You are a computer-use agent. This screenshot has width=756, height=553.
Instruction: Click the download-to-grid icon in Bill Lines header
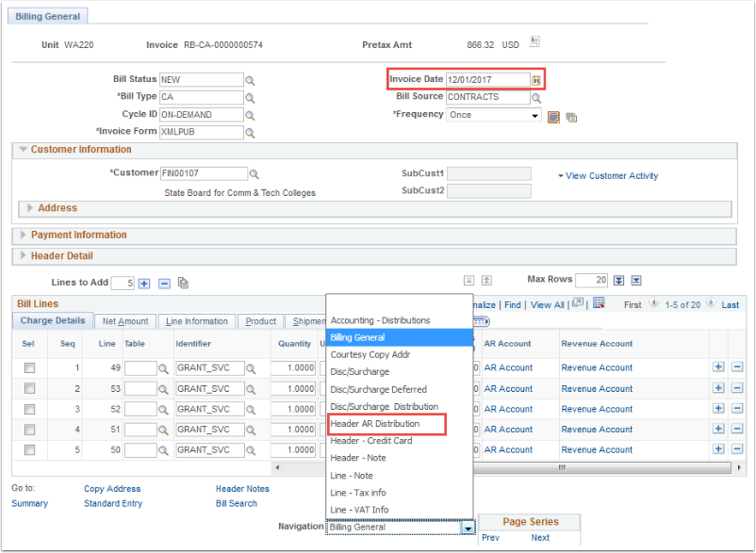click(599, 303)
